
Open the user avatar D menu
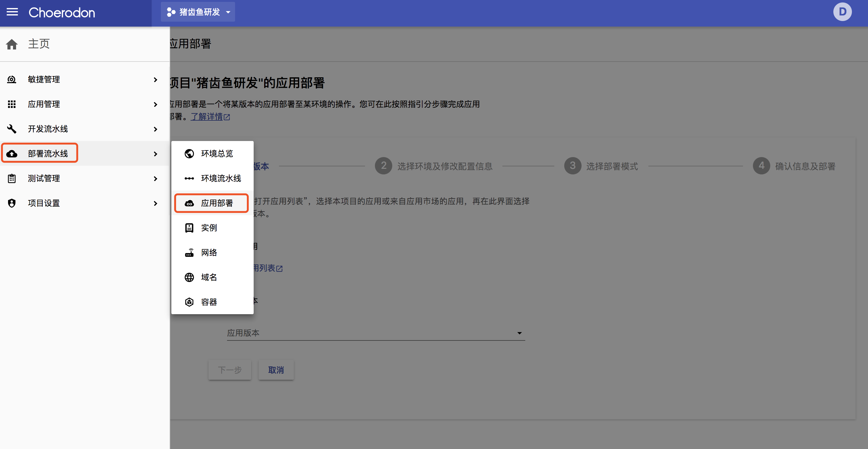[x=842, y=12]
